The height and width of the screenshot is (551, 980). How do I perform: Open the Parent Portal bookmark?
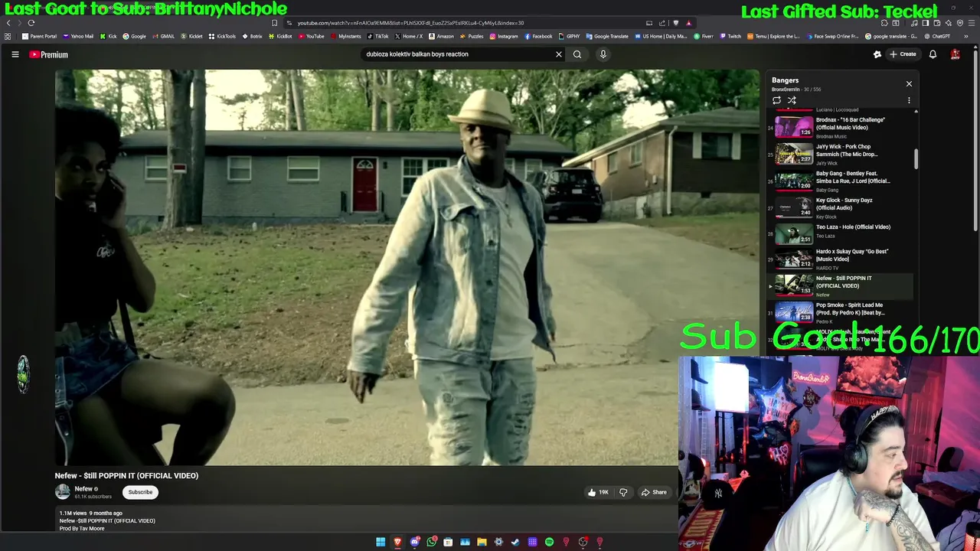click(x=39, y=36)
